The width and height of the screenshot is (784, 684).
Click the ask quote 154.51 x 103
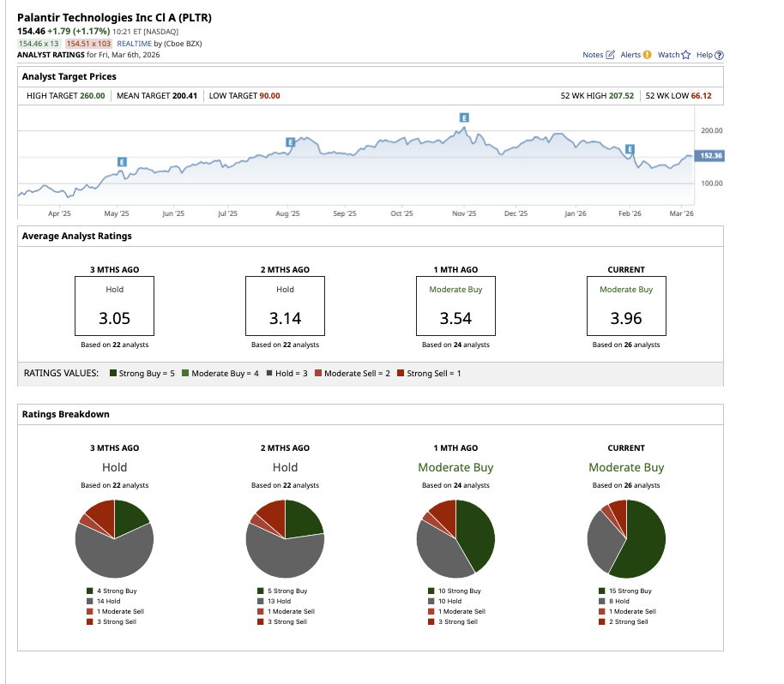tap(88, 44)
